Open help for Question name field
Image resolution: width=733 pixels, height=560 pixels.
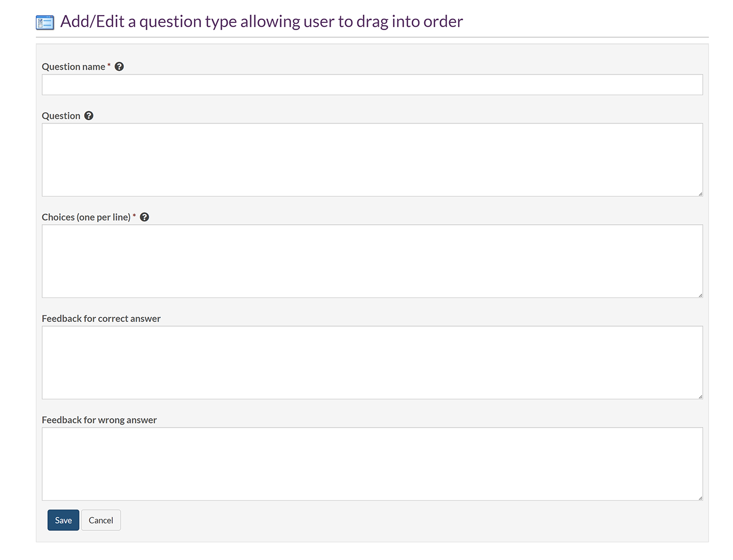pos(119,67)
